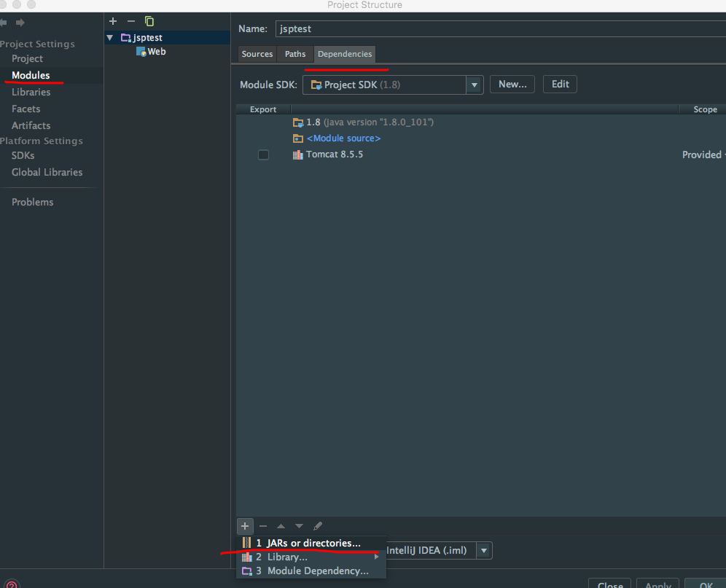The width and height of the screenshot is (726, 588).
Task: Click the add dependency plus button
Action: tap(245, 526)
